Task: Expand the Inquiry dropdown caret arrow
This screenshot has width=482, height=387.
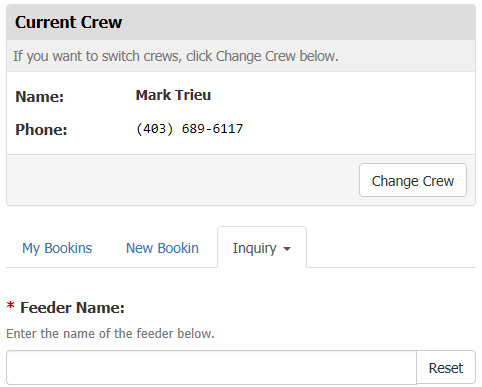Action: click(x=287, y=249)
